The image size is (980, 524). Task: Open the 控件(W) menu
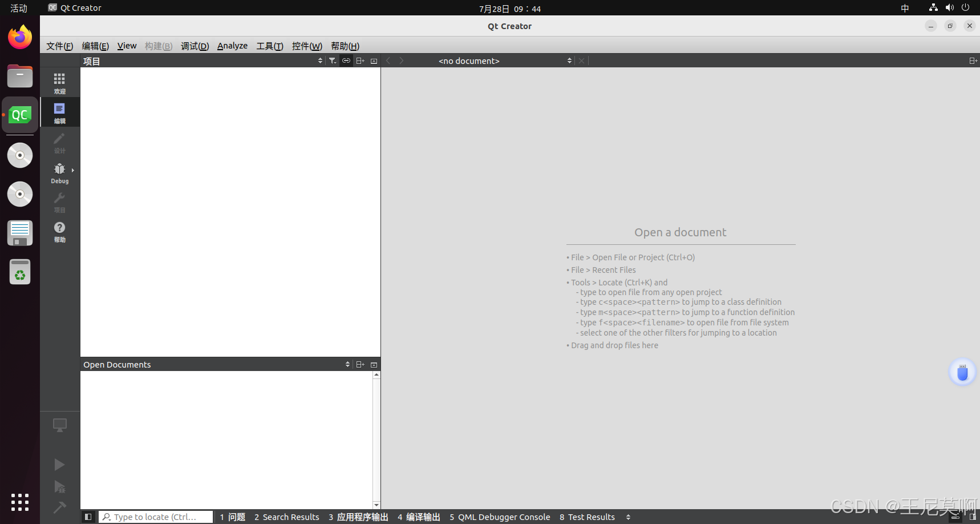tap(307, 46)
